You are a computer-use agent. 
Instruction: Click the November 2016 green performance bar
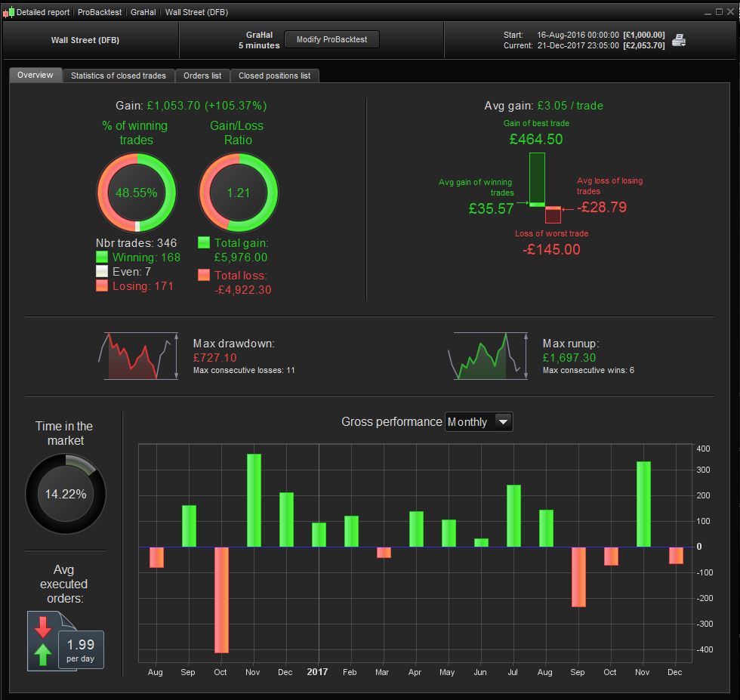point(254,501)
